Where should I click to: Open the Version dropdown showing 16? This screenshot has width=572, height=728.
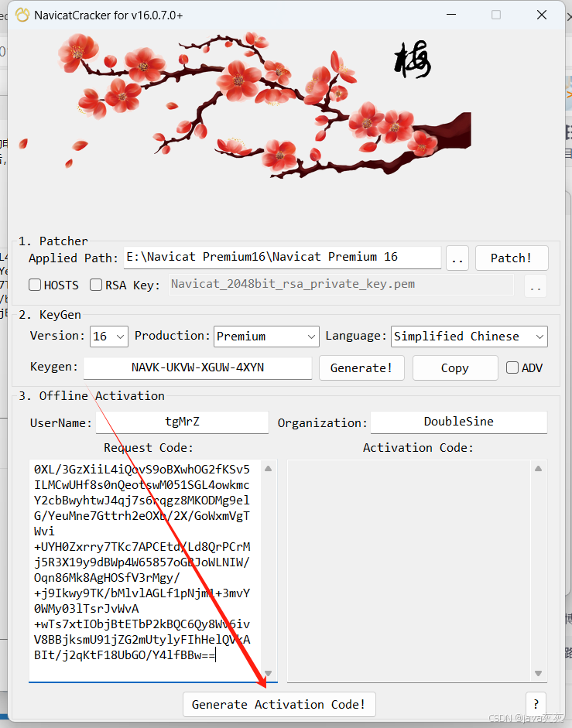tap(109, 336)
